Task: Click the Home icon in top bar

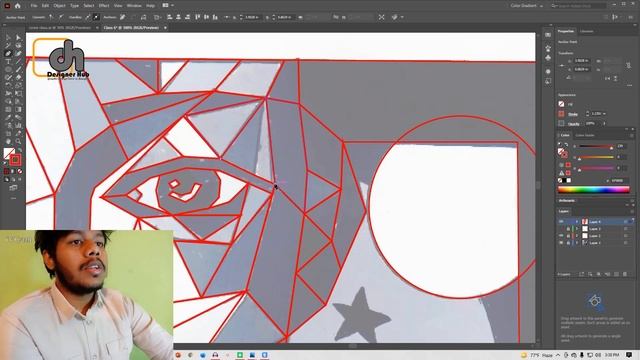Action: click(18, 6)
